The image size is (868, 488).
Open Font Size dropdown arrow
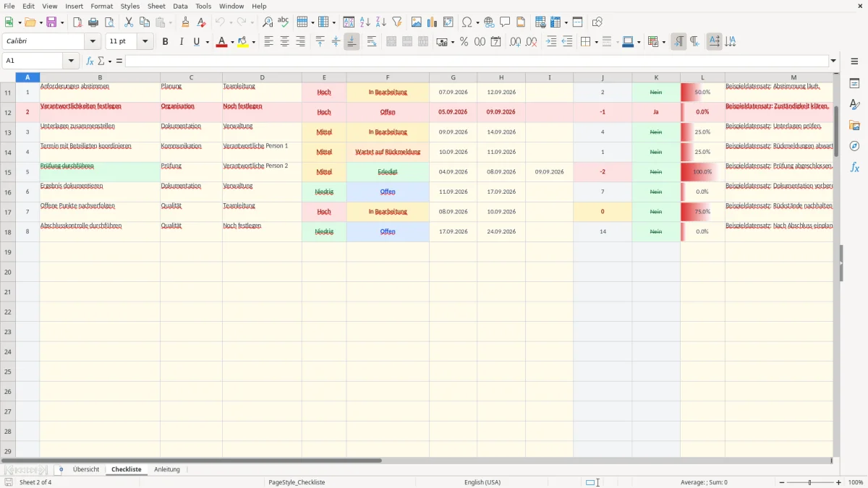(145, 42)
